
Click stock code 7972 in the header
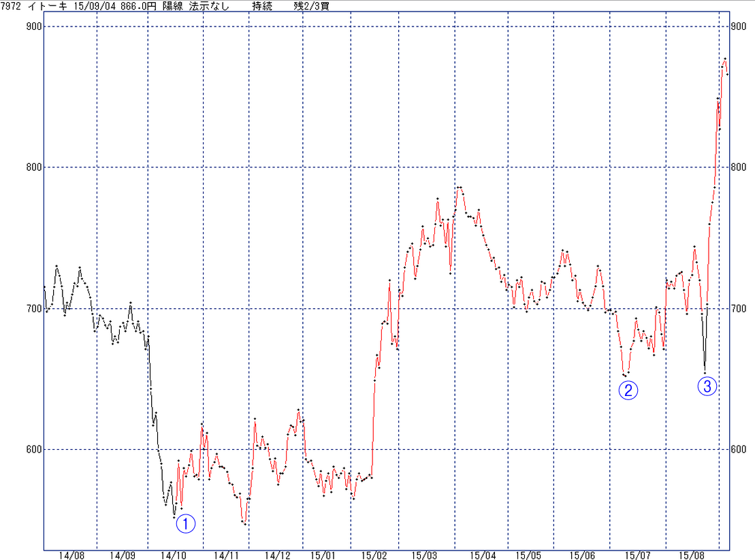pyautogui.click(x=12, y=5)
